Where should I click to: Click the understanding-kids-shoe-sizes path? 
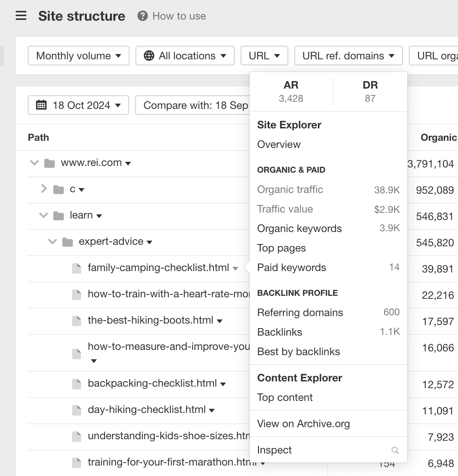click(169, 435)
